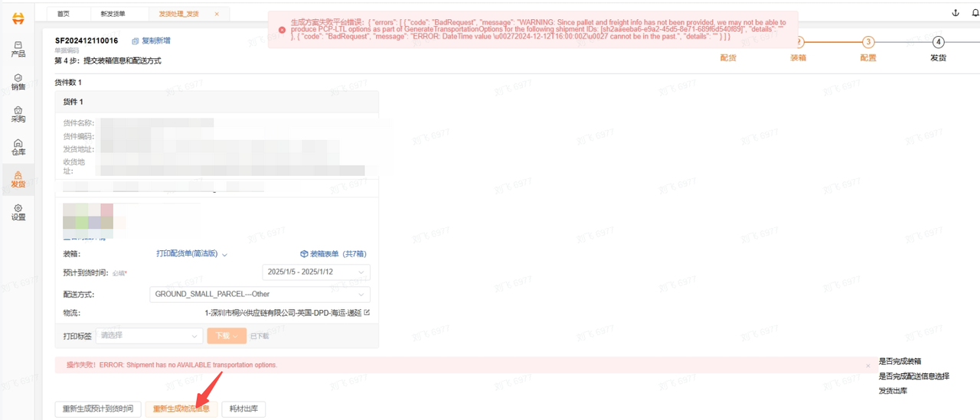Click the 重新生成物流信息 button
The width and height of the screenshot is (980, 420).
click(181, 409)
